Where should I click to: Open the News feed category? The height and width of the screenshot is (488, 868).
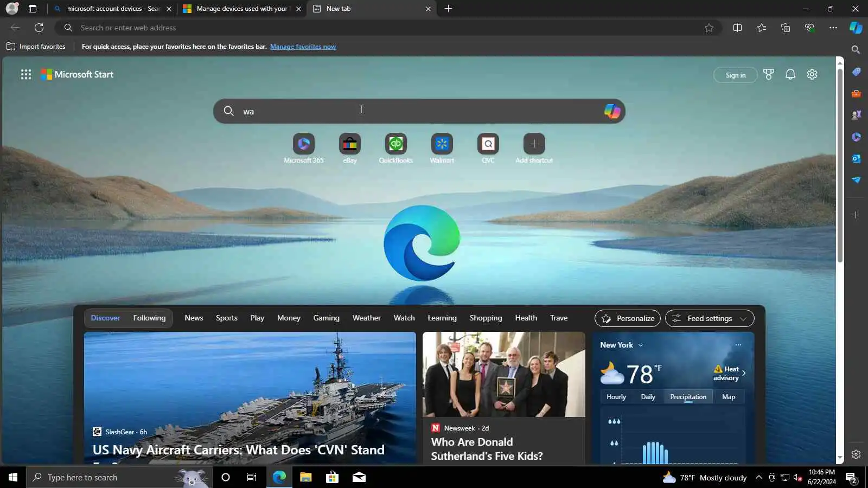coord(194,318)
